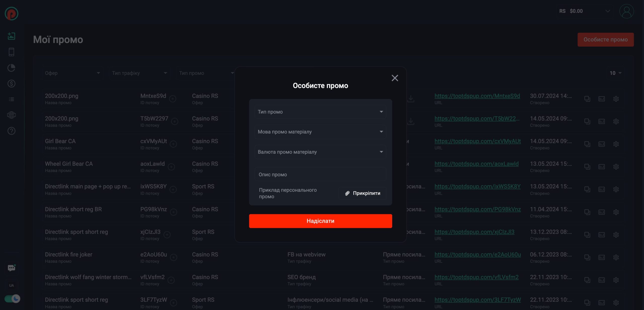Expand the Тип промо dropdown in dialog
This screenshot has width=644, height=310.
click(320, 112)
